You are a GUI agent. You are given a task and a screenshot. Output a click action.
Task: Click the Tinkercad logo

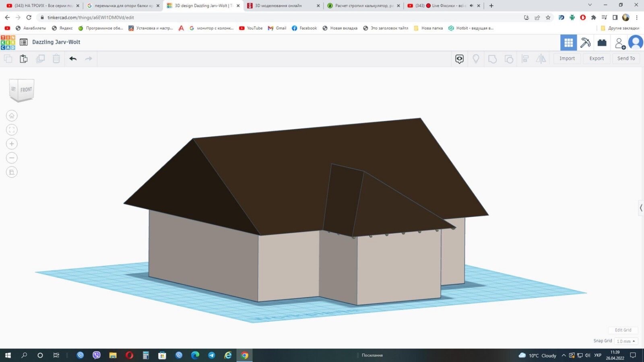8,42
